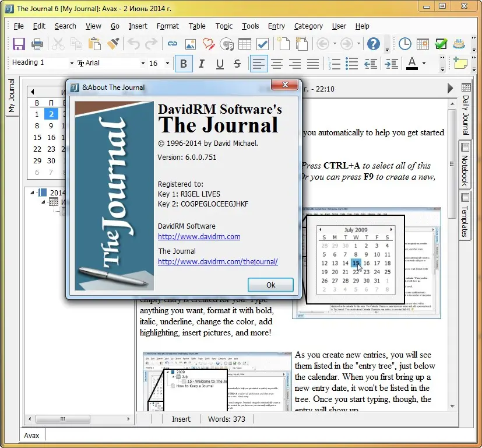Decrease indent using the outdent icon
This screenshot has height=448, width=482.
371,64
